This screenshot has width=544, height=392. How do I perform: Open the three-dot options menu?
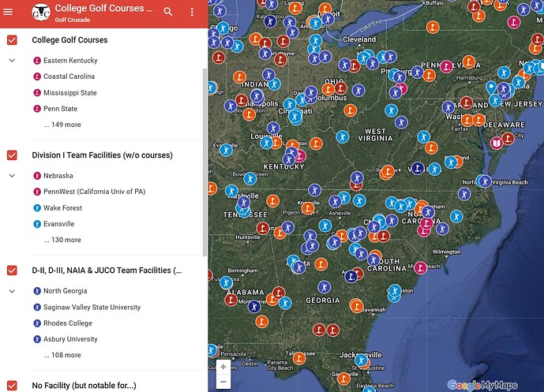[x=192, y=12]
